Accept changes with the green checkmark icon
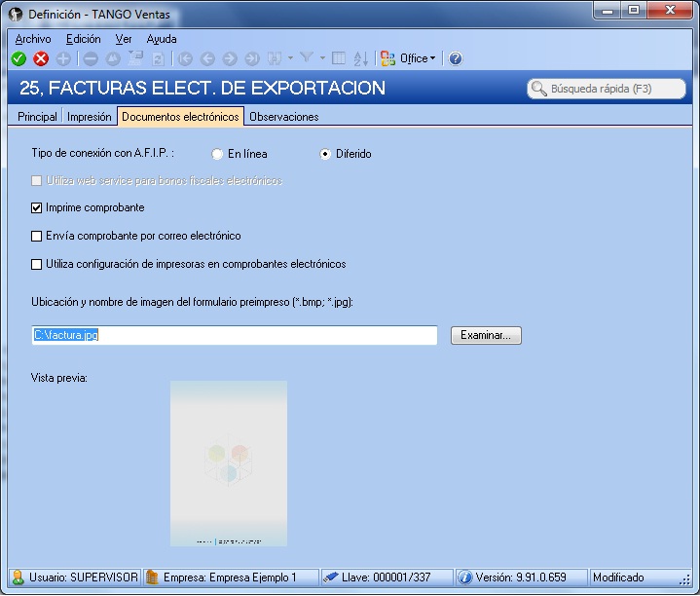This screenshot has width=700, height=596. [x=18, y=59]
